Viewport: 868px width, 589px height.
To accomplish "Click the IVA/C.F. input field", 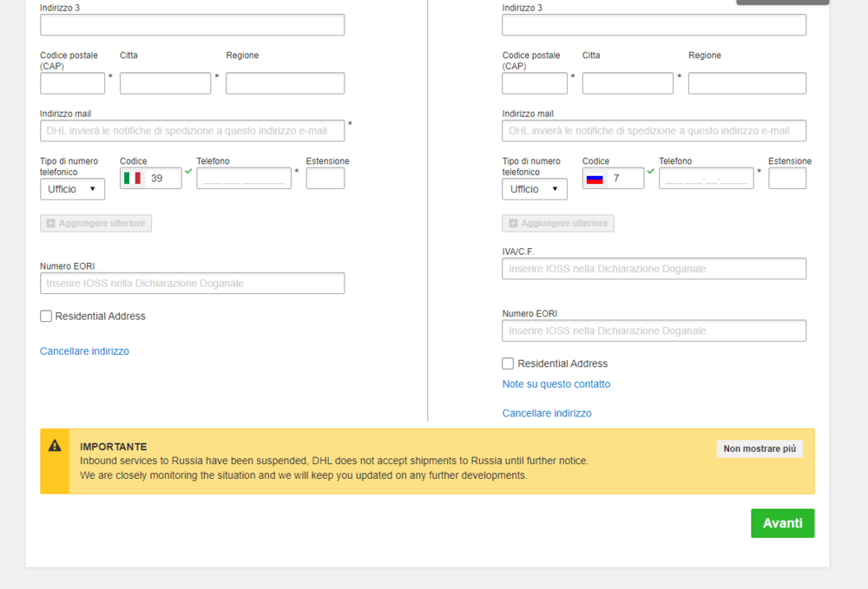I will click(x=654, y=269).
